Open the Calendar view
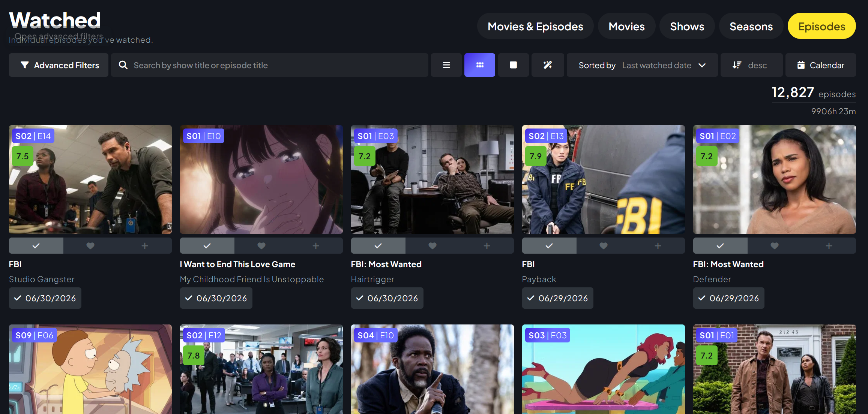 pyautogui.click(x=821, y=65)
